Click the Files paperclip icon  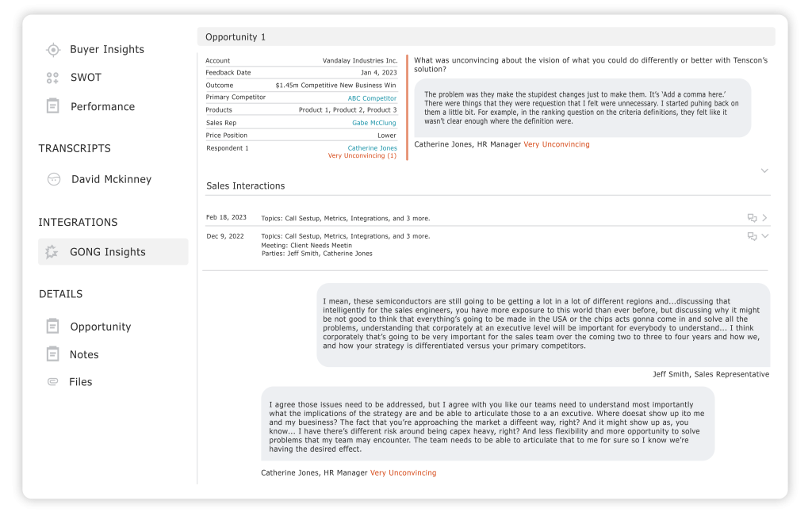(53, 382)
